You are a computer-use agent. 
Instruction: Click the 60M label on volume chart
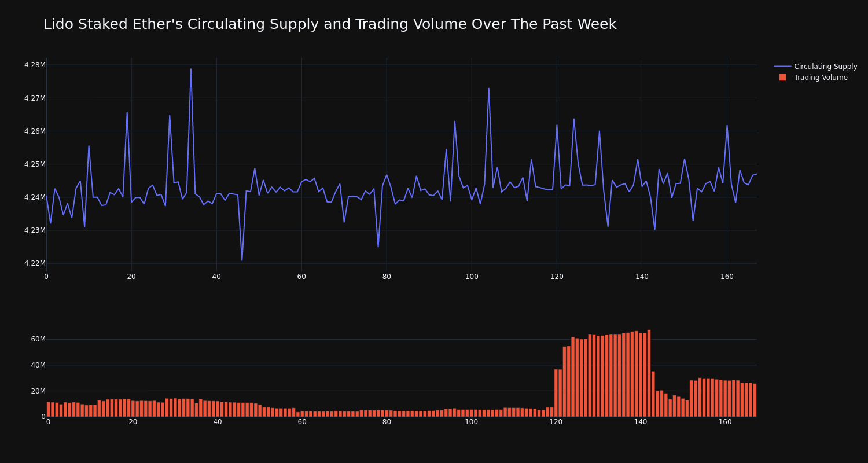[38, 339]
